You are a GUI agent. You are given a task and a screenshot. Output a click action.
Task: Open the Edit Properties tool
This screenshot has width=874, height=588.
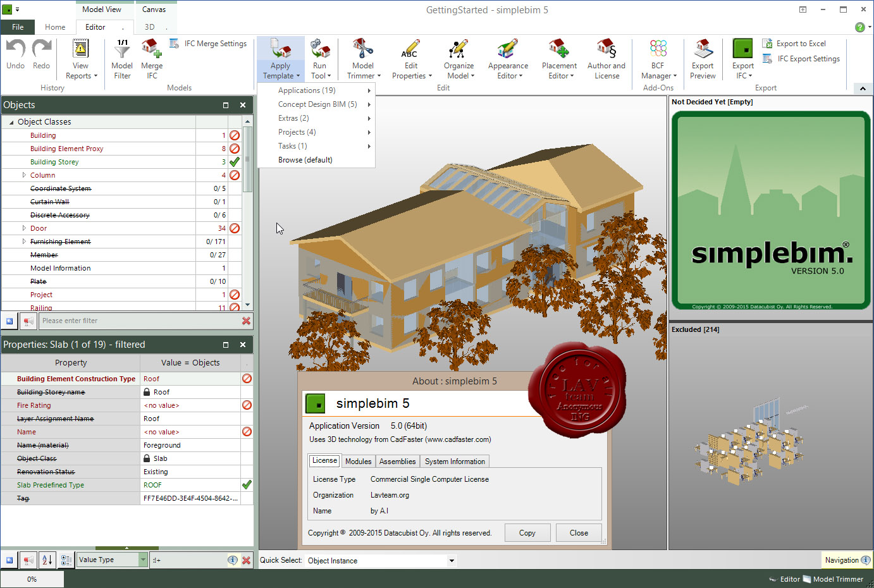click(411, 59)
